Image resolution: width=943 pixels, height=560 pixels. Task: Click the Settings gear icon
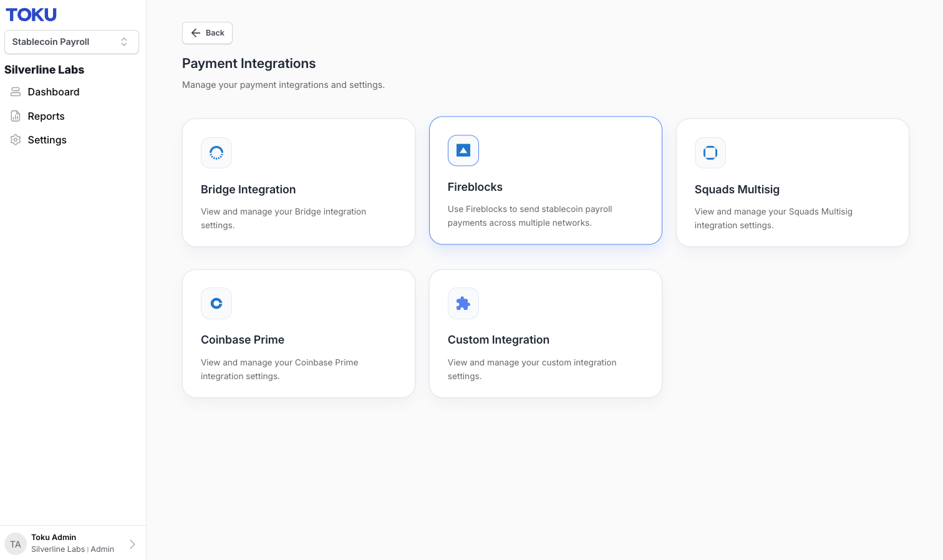coord(16,140)
